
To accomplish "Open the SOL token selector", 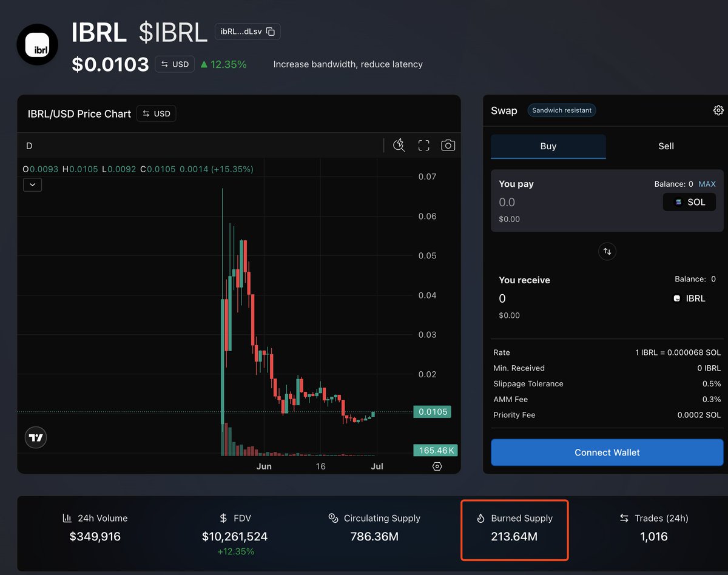I will pyautogui.click(x=689, y=202).
